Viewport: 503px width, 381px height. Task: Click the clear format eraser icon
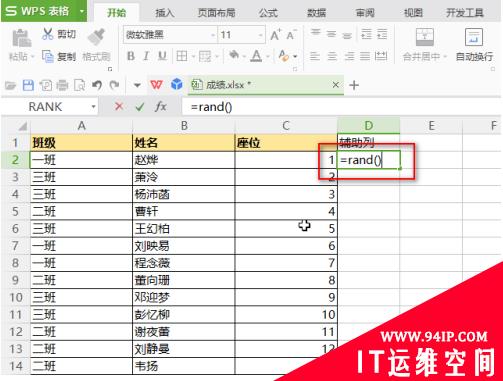tap(283, 56)
